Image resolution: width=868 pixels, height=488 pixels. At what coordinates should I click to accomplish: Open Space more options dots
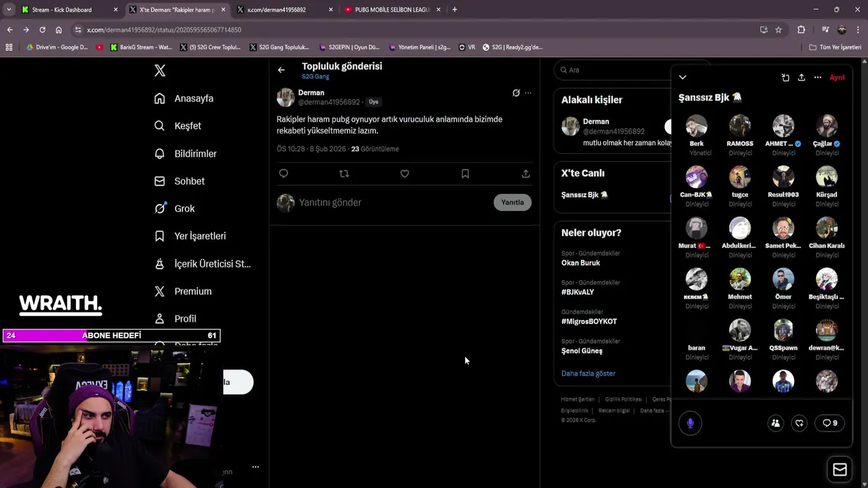coord(818,77)
